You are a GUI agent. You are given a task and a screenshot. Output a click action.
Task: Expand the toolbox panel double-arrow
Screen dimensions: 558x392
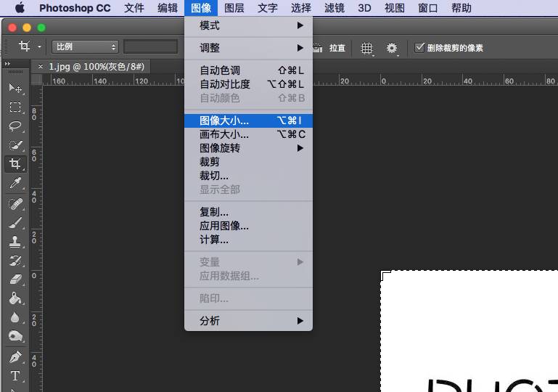point(7,64)
